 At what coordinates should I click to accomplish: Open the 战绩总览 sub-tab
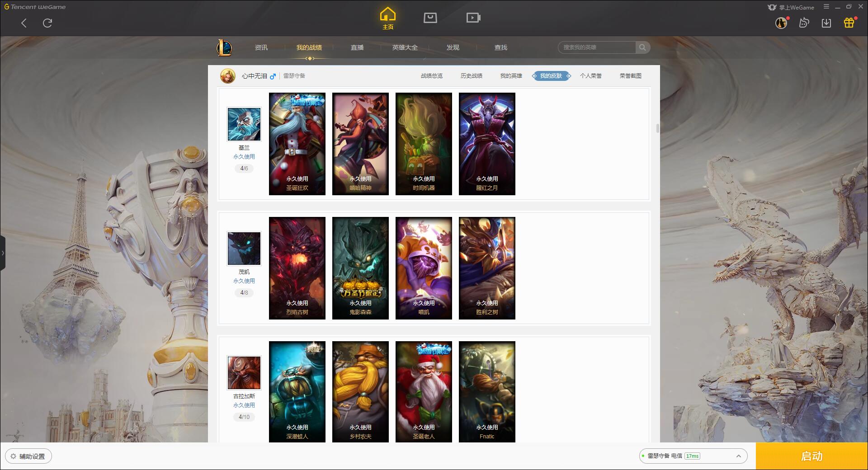pyautogui.click(x=432, y=76)
